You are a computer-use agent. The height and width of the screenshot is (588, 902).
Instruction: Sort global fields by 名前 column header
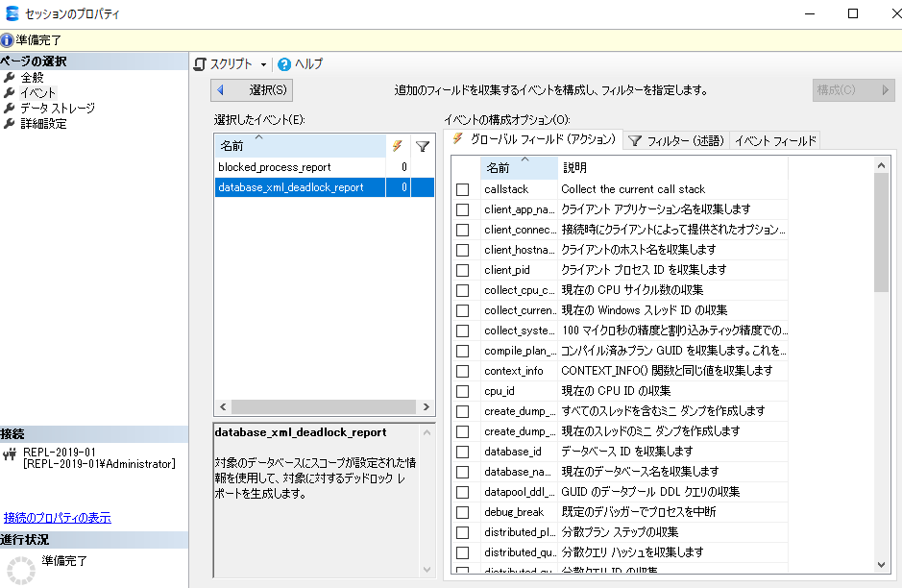pyautogui.click(x=519, y=167)
